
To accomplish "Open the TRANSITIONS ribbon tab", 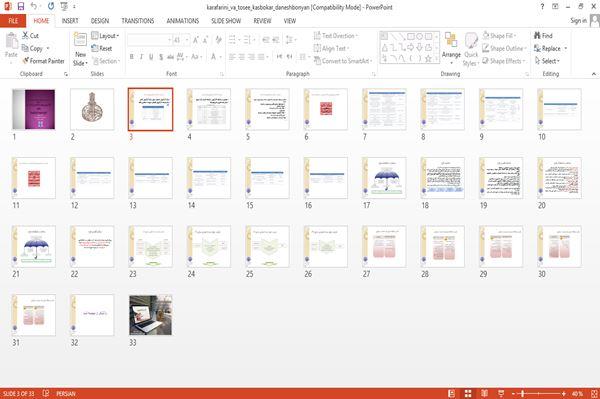I will point(138,21).
